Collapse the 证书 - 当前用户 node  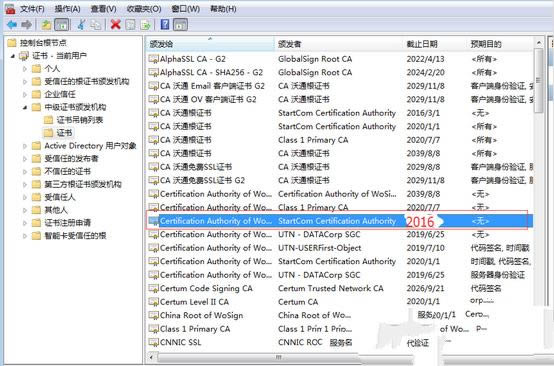tap(13, 56)
